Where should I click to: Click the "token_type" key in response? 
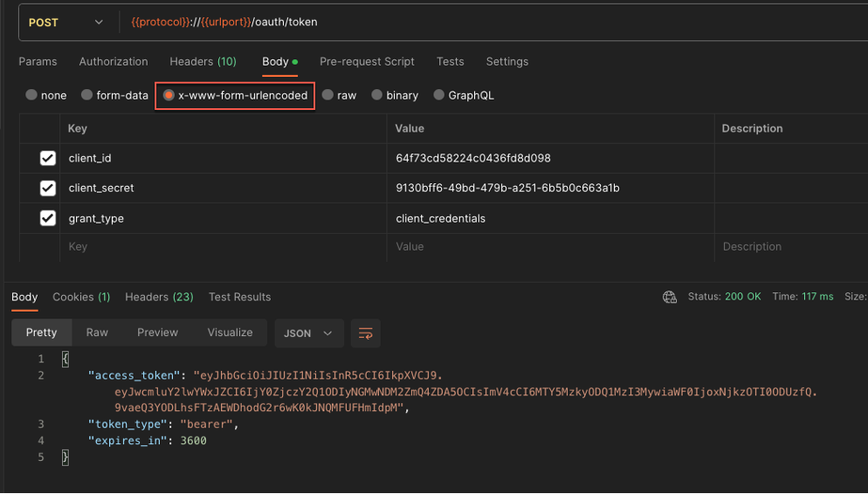pyautogui.click(x=127, y=424)
